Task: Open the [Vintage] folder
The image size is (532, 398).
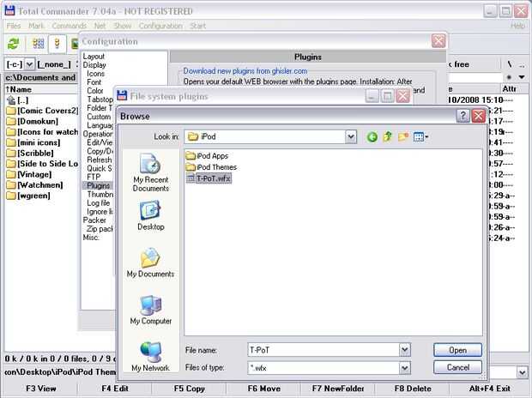Action: pos(29,174)
